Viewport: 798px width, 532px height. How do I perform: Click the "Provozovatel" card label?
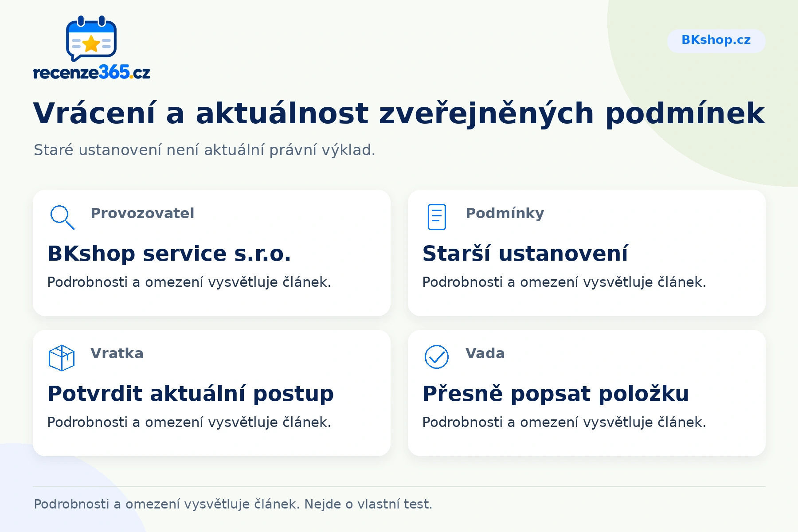pos(142,213)
